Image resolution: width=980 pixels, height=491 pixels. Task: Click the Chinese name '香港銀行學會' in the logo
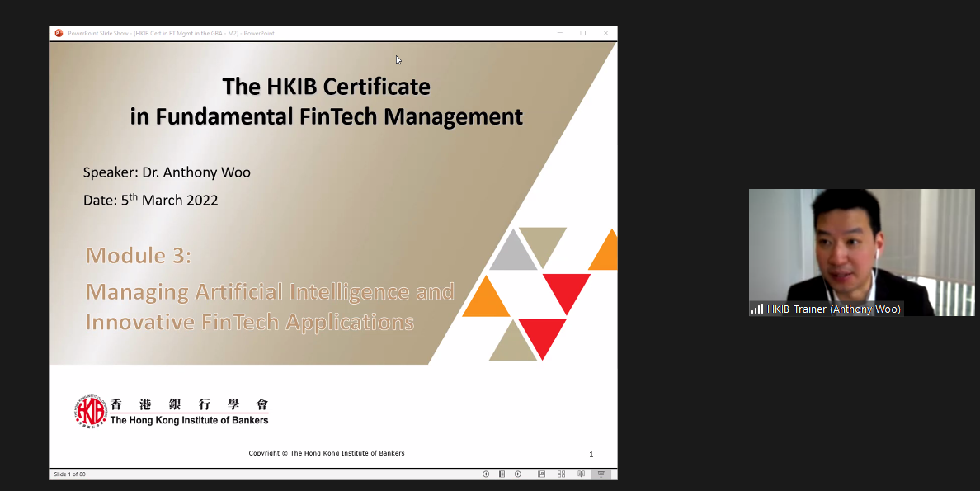[x=190, y=404]
